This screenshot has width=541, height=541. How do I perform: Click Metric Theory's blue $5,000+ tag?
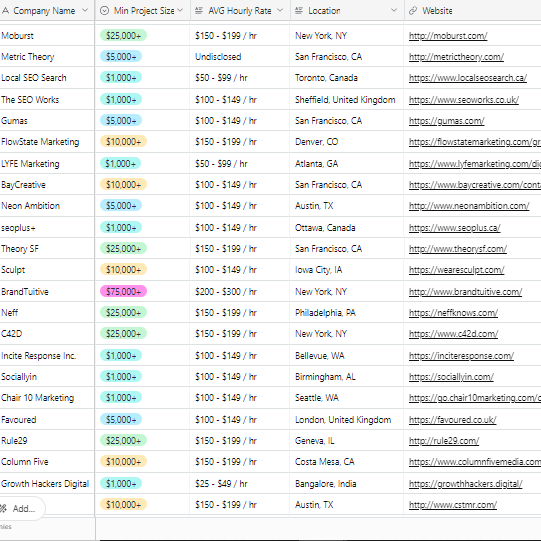tap(121, 57)
